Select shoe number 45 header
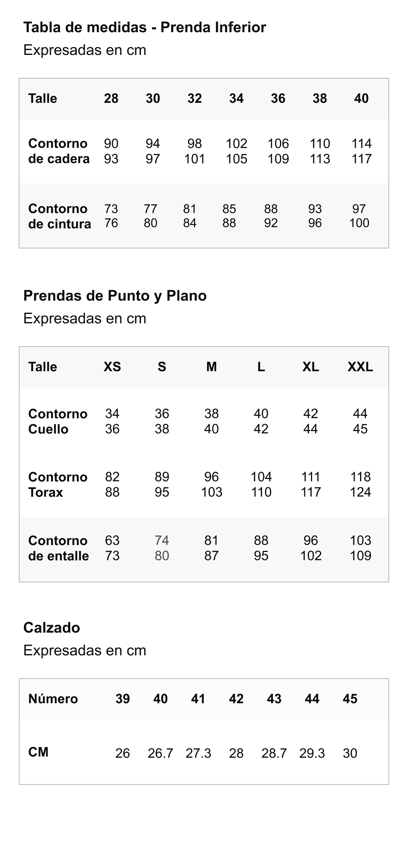 (350, 699)
